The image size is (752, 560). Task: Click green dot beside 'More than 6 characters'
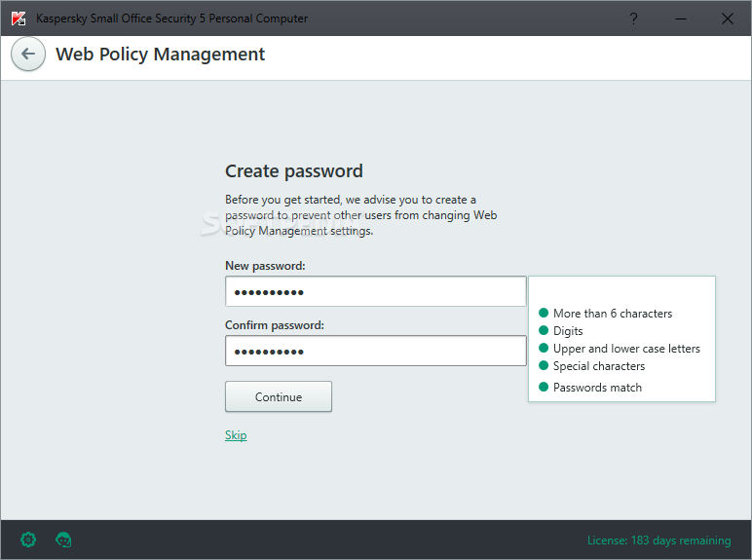point(544,313)
